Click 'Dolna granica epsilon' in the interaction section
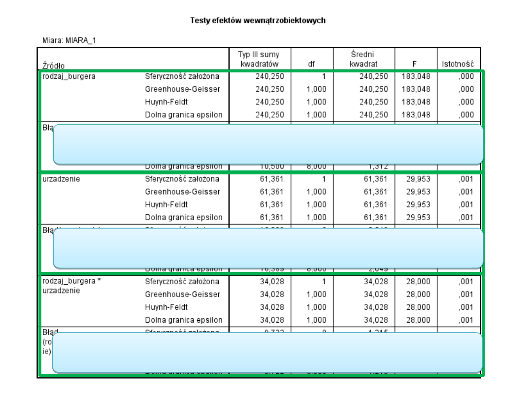532x399 pixels. (183, 320)
